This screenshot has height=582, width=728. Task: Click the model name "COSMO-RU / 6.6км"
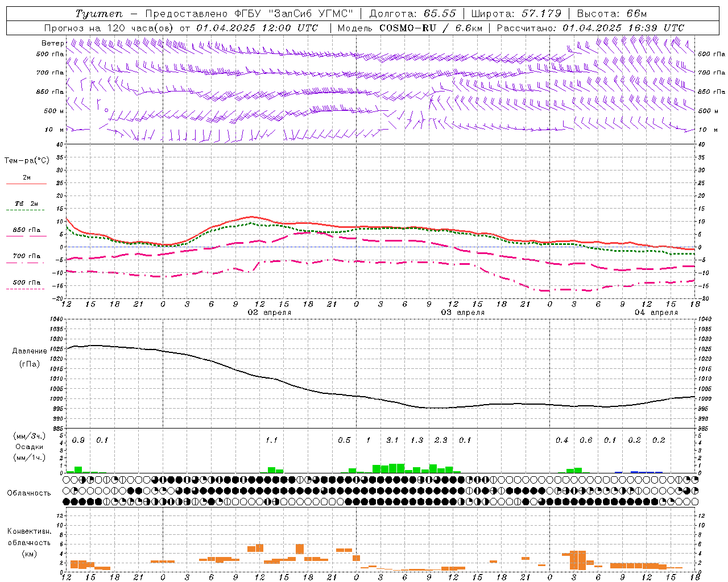point(431,28)
